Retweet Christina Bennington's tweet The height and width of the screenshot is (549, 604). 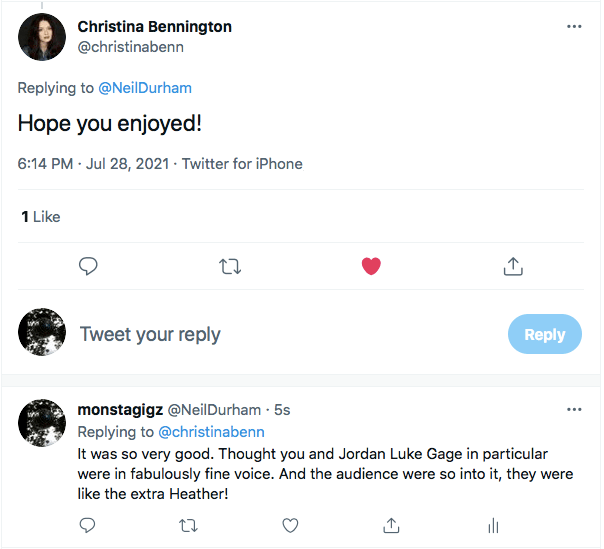[x=230, y=266]
